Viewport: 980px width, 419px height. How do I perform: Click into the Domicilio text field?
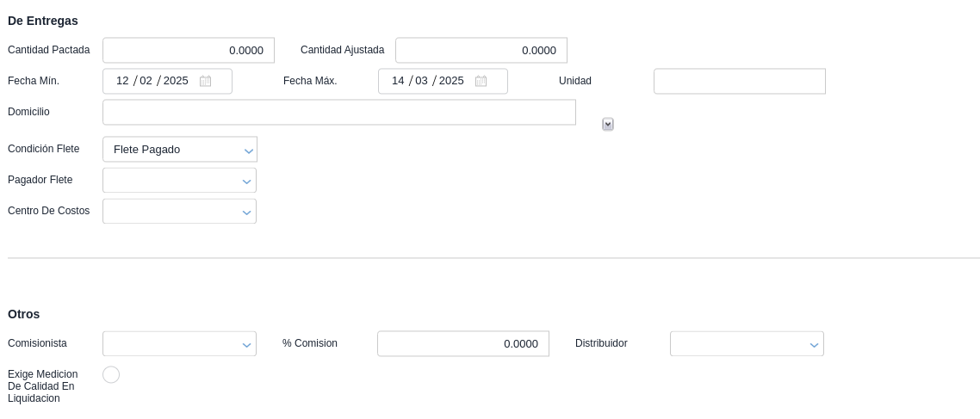(x=338, y=113)
